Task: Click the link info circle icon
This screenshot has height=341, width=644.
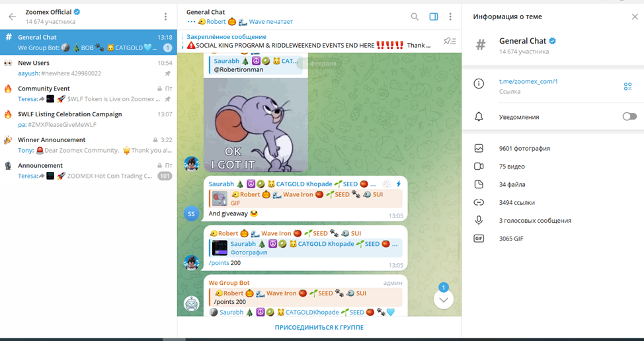Action: click(x=479, y=84)
